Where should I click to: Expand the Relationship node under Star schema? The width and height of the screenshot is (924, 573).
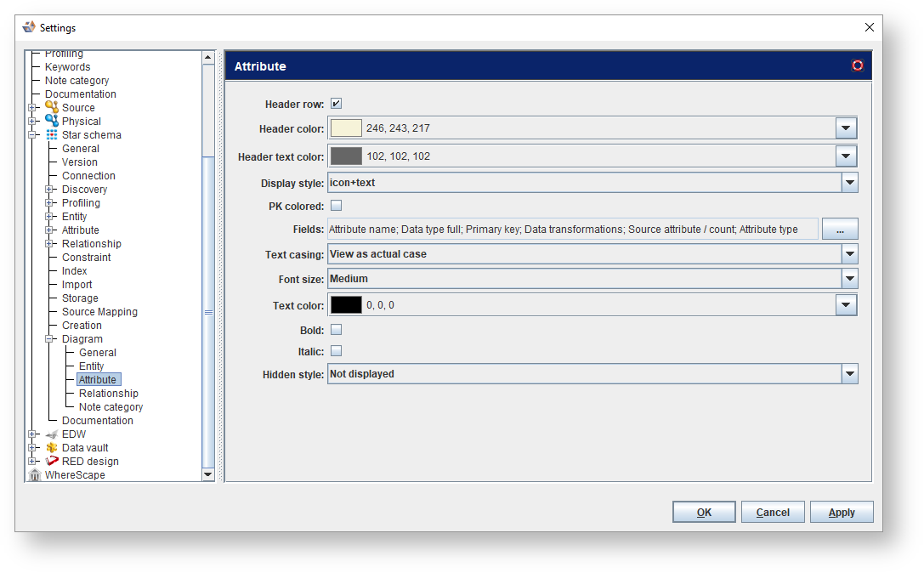click(49, 243)
